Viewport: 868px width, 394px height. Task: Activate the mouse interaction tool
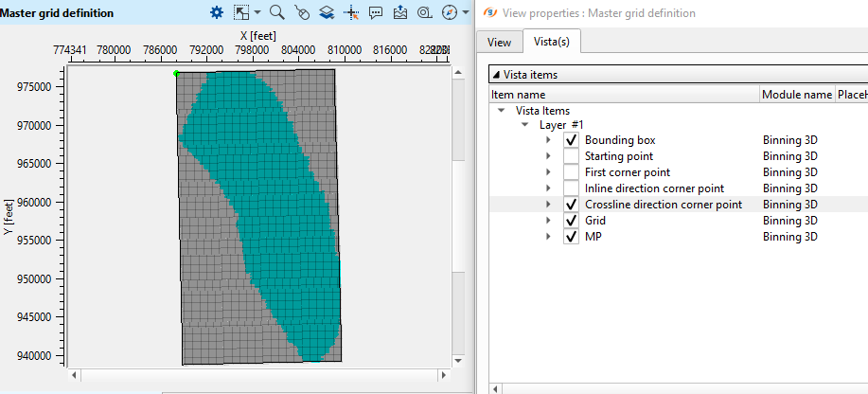pyautogui.click(x=302, y=13)
